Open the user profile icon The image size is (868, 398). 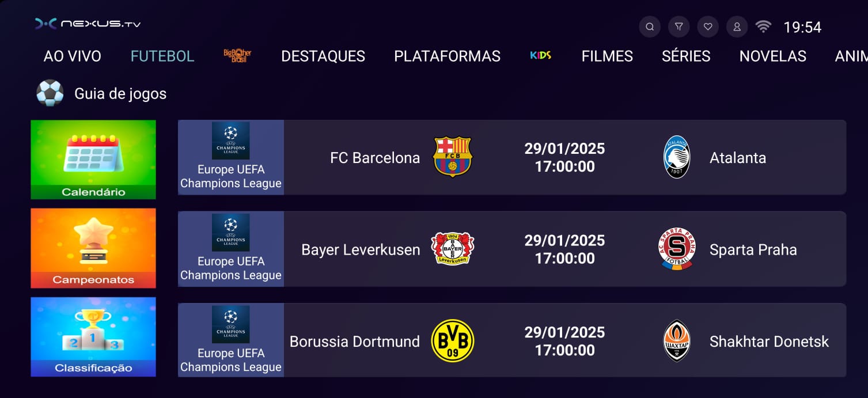click(737, 26)
